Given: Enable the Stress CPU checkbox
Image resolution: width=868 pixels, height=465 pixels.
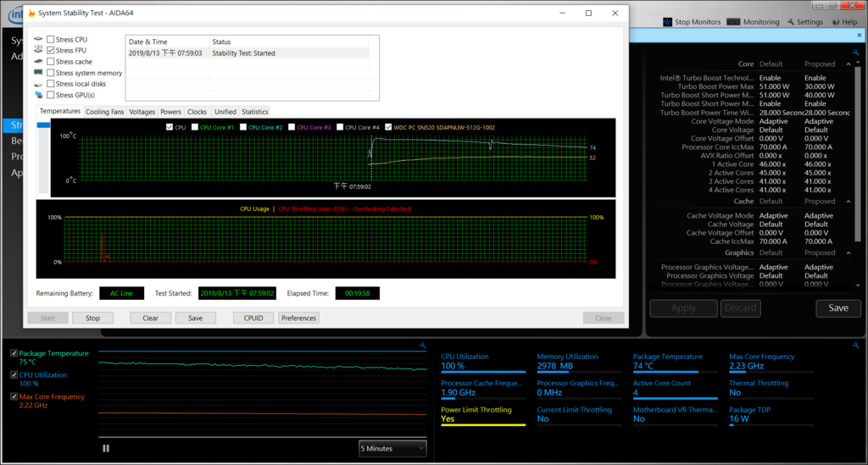Looking at the screenshot, I should point(50,39).
